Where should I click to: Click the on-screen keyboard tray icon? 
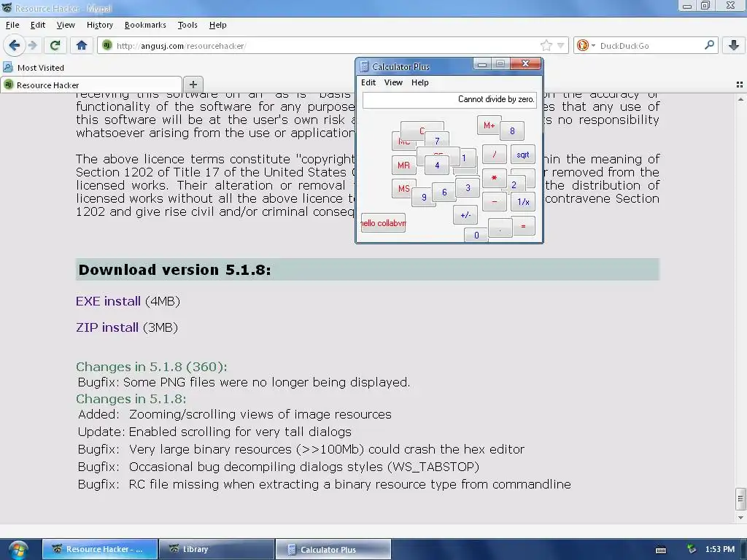click(661, 550)
